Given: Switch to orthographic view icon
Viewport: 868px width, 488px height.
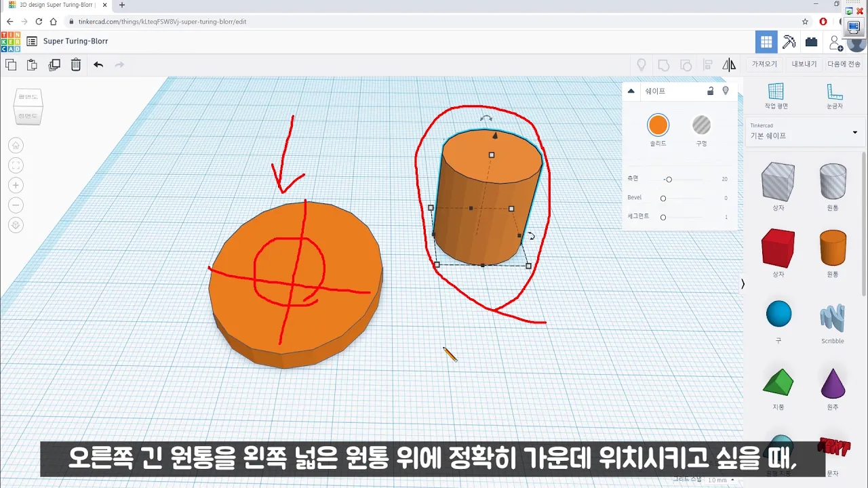Looking at the screenshot, I should (16, 225).
